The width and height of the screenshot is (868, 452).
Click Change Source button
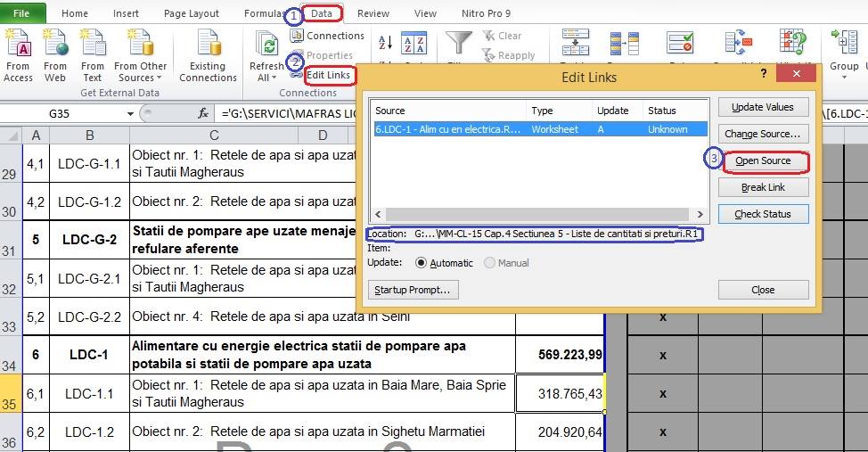click(763, 134)
